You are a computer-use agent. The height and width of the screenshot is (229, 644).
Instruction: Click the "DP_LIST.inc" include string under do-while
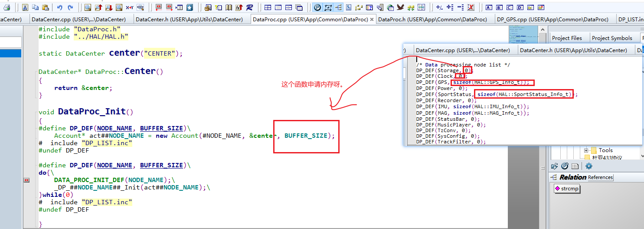(x=106, y=202)
